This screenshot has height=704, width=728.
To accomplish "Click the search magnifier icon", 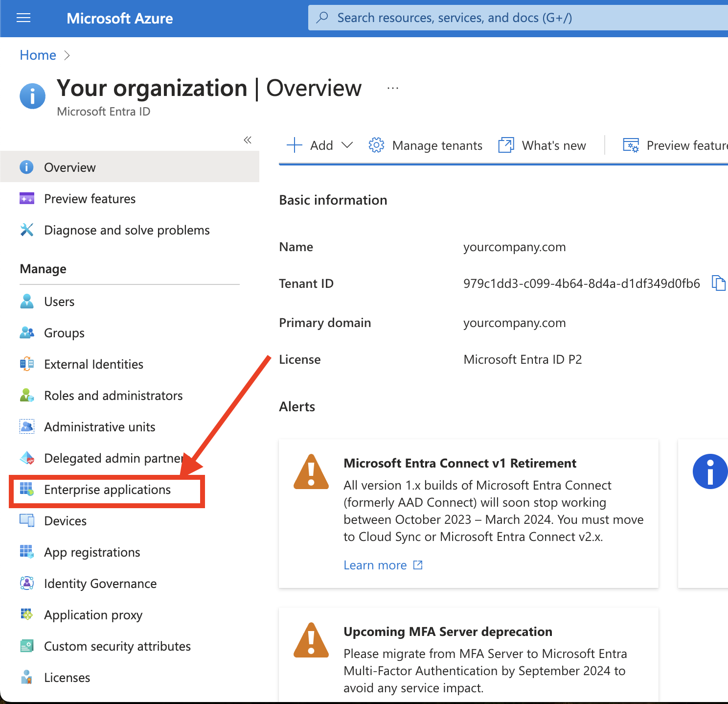I will (x=322, y=18).
